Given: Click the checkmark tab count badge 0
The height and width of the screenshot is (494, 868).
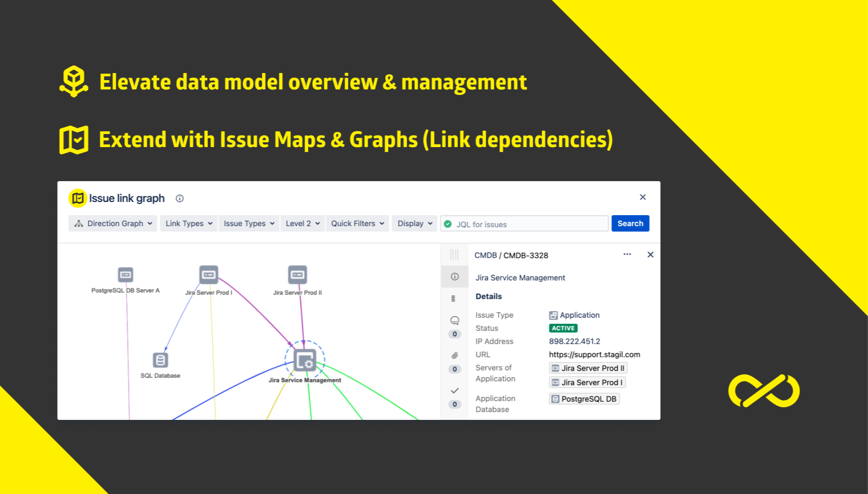Looking at the screenshot, I should [455, 405].
